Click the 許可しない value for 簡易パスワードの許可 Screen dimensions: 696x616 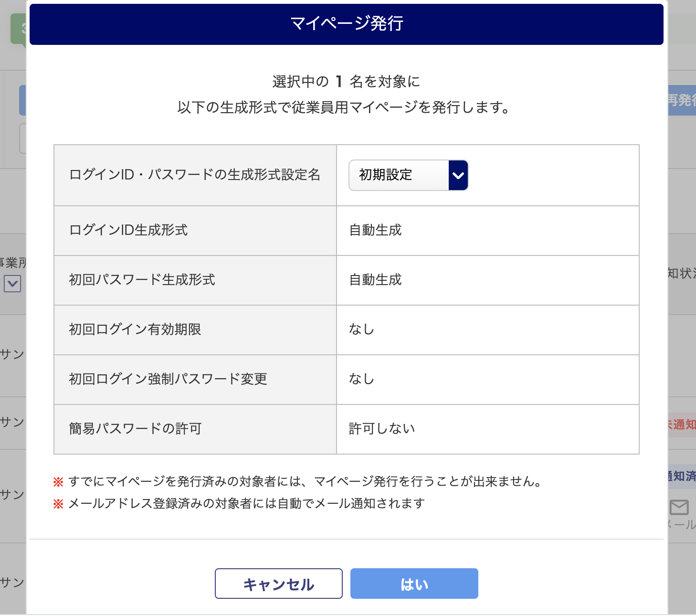point(382,429)
